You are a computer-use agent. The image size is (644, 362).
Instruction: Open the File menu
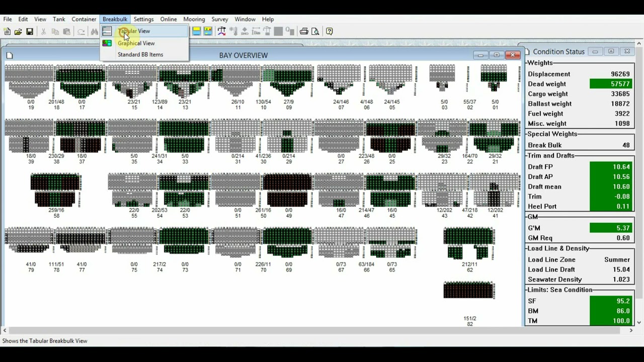8,19
